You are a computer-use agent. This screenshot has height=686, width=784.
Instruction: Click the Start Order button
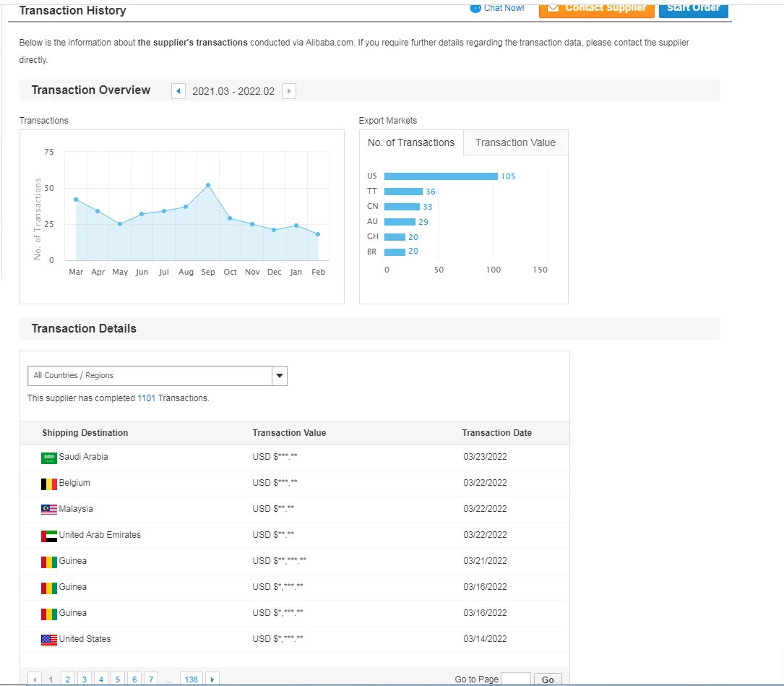[x=693, y=9]
